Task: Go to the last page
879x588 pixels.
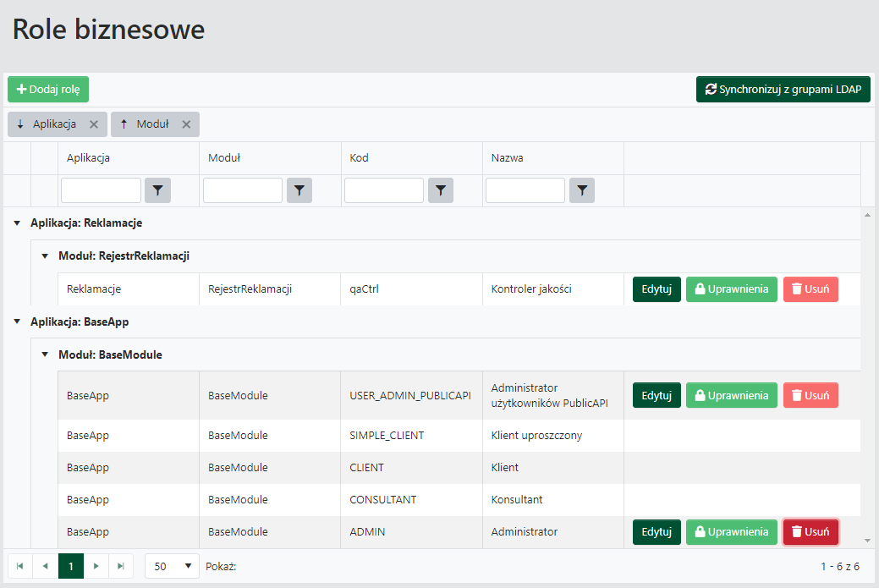Action: point(120,566)
